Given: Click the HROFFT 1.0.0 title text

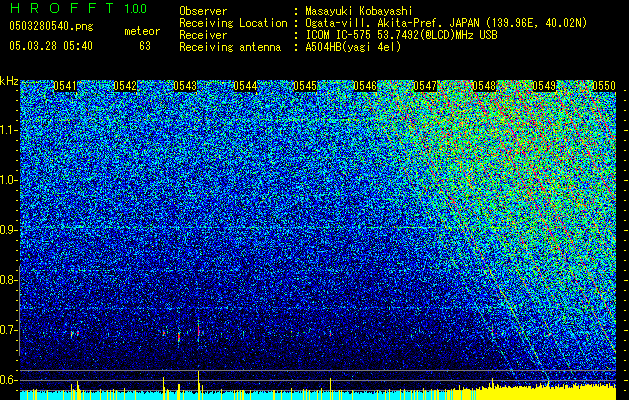Looking at the screenshot, I should pos(79,8).
